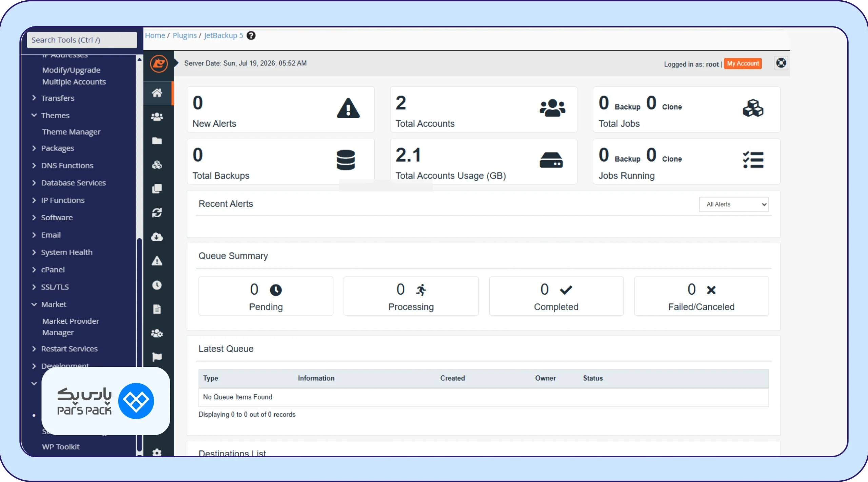The width and height of the screenshot is (868, 482).
Task: Expand the SSL/TLS section
Action: click(34, 287)
